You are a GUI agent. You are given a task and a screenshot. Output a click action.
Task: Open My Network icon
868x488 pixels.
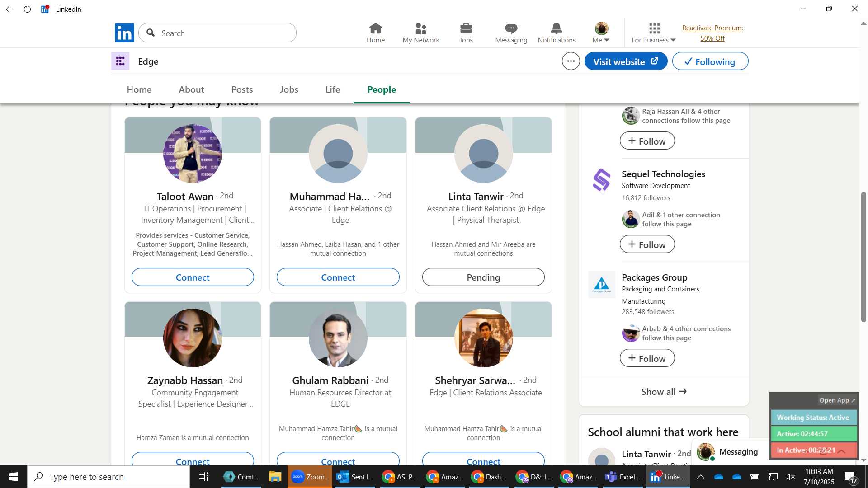pyautogui.click(x=421, y=33)
